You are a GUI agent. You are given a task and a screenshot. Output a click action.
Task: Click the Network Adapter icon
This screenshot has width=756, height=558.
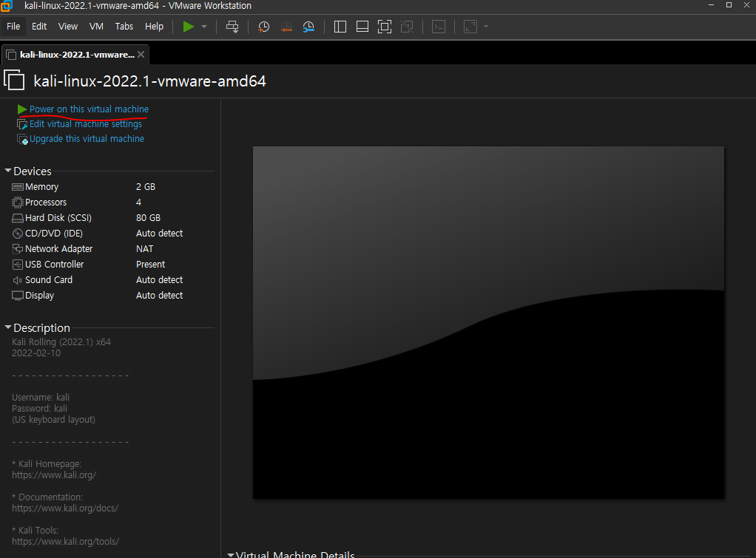tap(17, 249)
